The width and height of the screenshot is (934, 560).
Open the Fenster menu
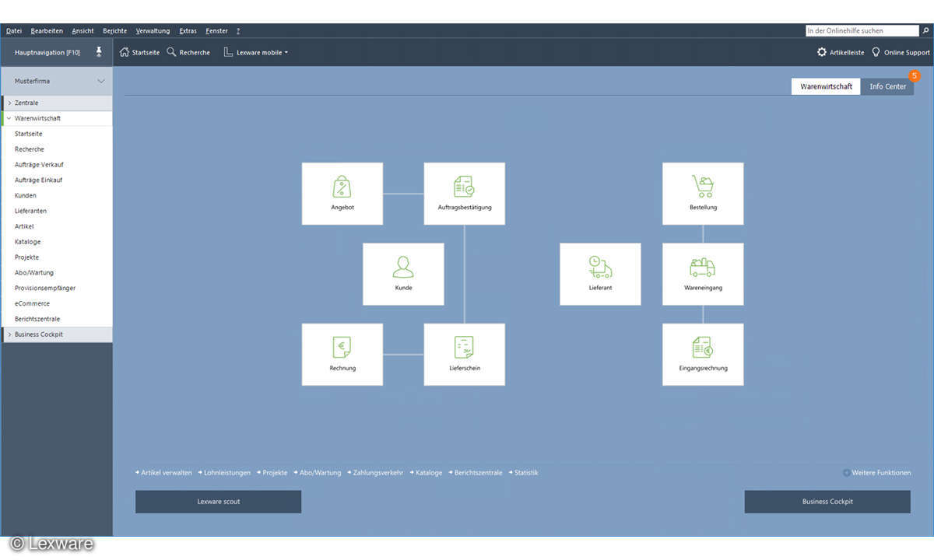click(x=217, y=31)
